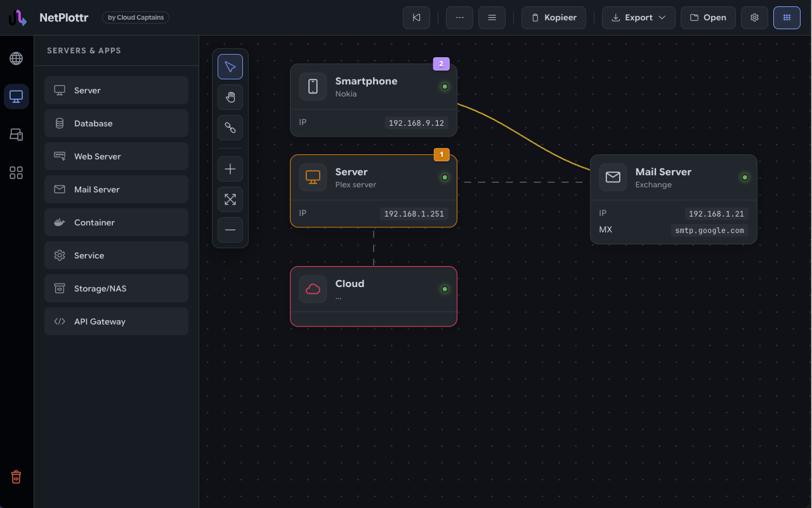The image size is (812, 508).
Task: Select the Exchange subtitle text
Action: click(653, 185)
